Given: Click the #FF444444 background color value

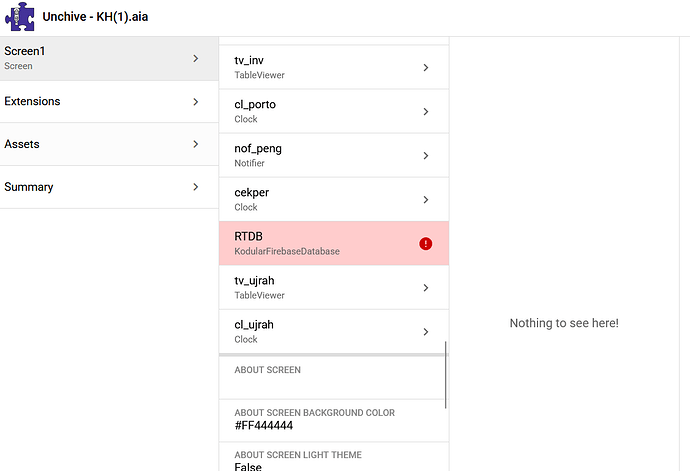Looking at the screenshot, I should tap(264, 426).
